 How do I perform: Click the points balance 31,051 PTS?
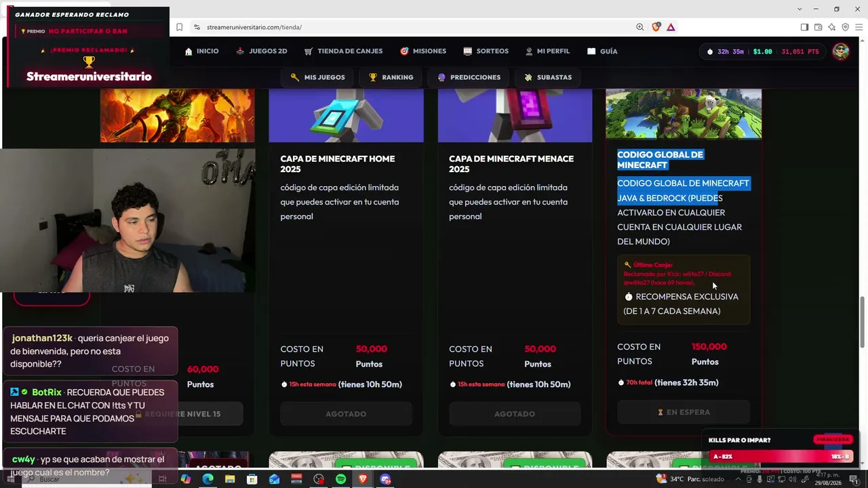800,52
